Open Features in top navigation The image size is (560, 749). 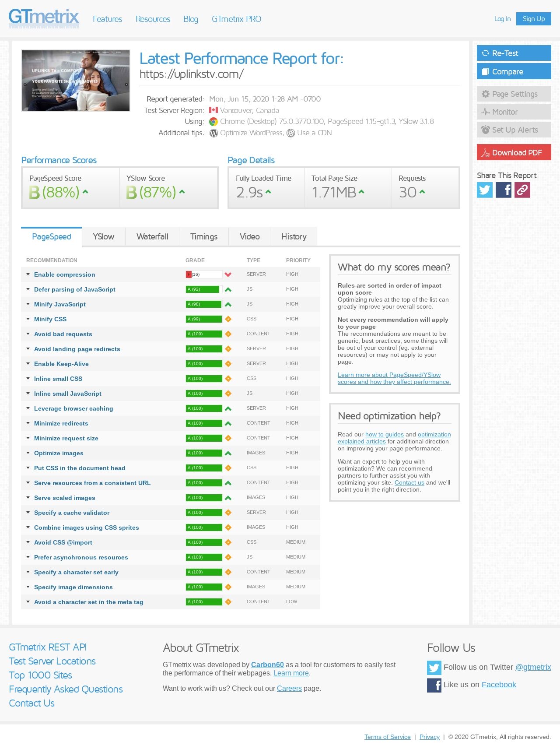click(107, 19)
